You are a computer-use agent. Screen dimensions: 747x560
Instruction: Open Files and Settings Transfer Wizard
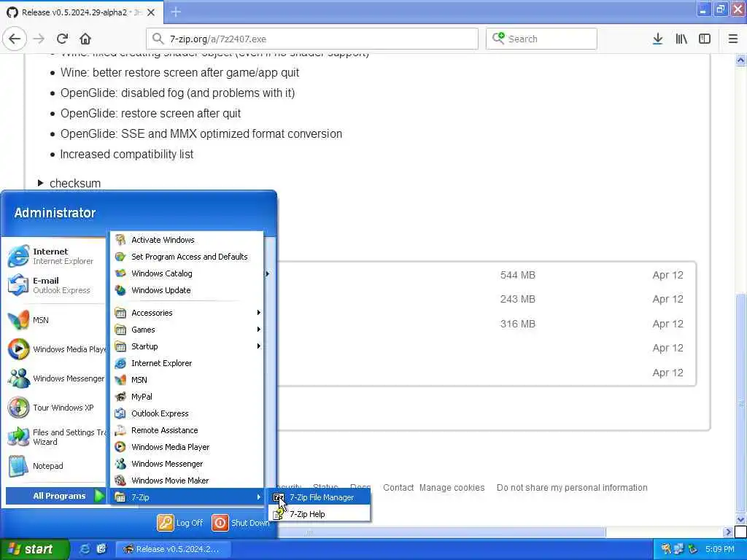[56, 437]
